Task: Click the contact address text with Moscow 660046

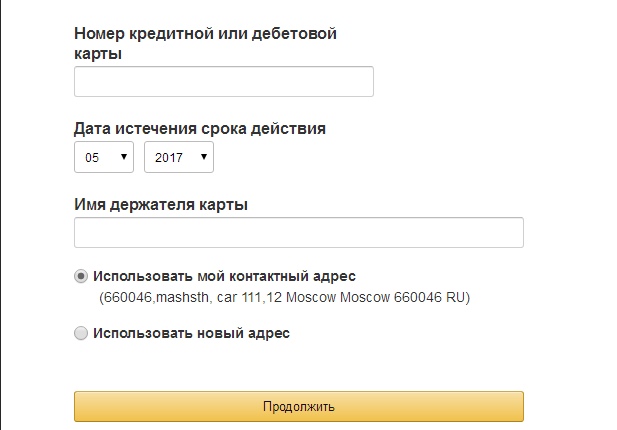Action: pyautogui.click(x=284, y=298)
